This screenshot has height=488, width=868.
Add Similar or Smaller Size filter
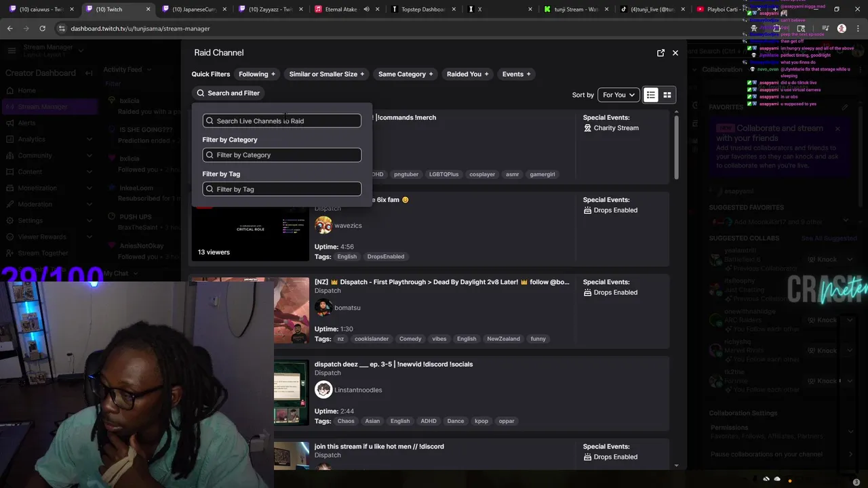pyautogui.click(x=327, y=74)
